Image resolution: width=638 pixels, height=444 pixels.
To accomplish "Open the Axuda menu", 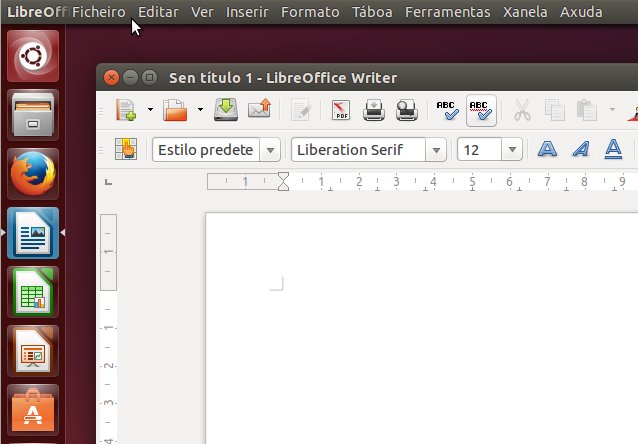I will 581,12.
